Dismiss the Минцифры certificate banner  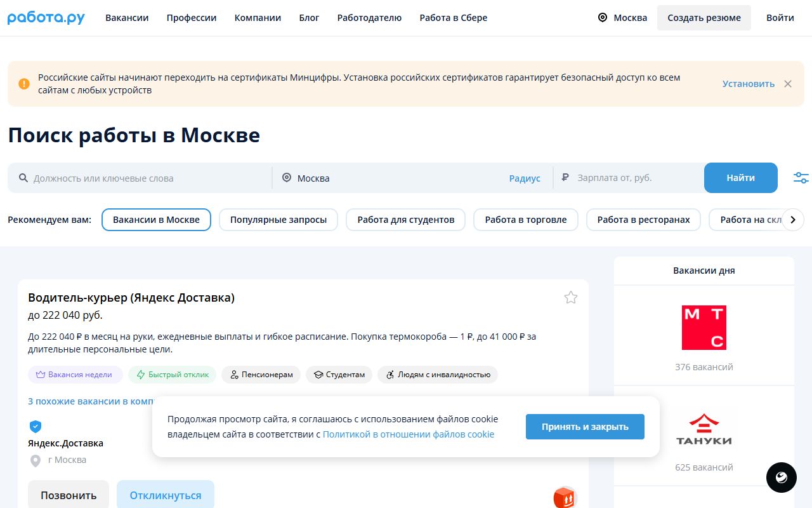click(788, 84)
